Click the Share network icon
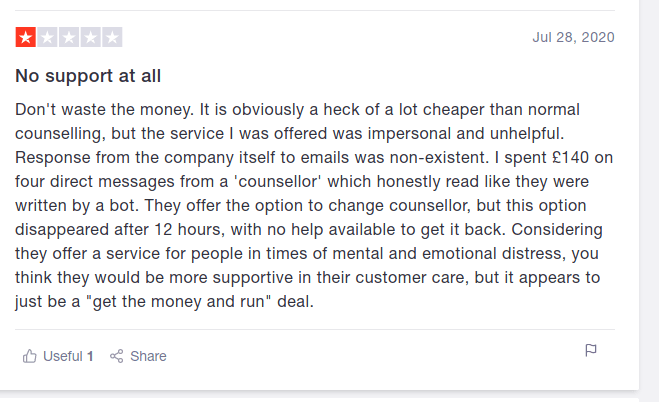The height and width of the screenshot is (402, 659). (117, 356)
